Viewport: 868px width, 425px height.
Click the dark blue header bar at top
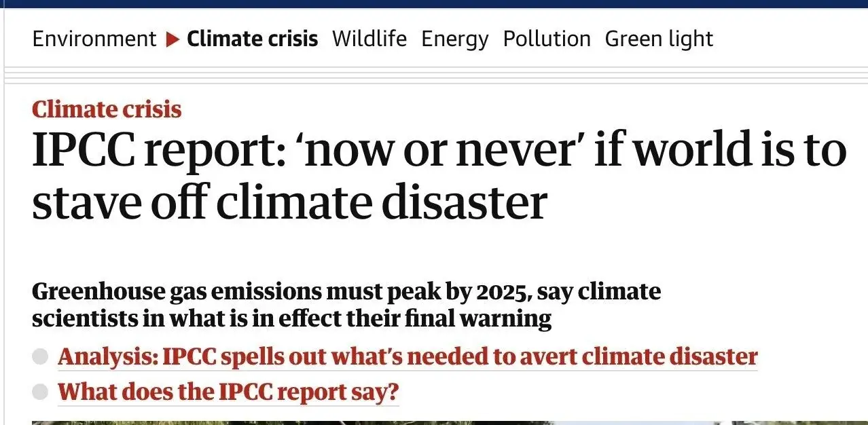click(x=434, y=3)
